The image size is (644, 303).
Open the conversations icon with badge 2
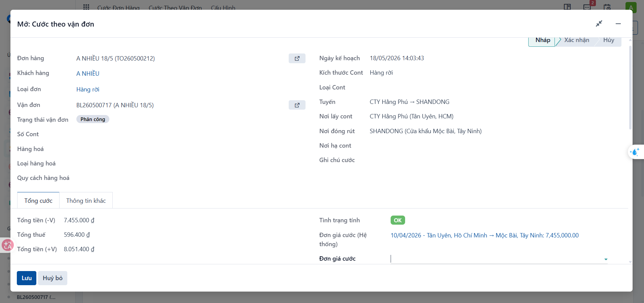[587, 7]
